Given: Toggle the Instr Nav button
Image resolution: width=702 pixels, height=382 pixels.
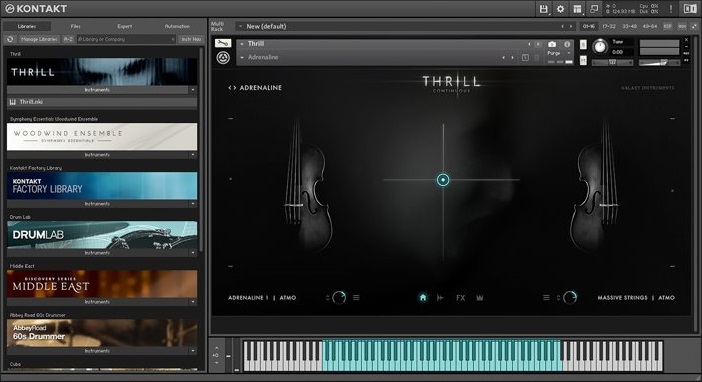Looking at the screenshot, I should 191,39.
